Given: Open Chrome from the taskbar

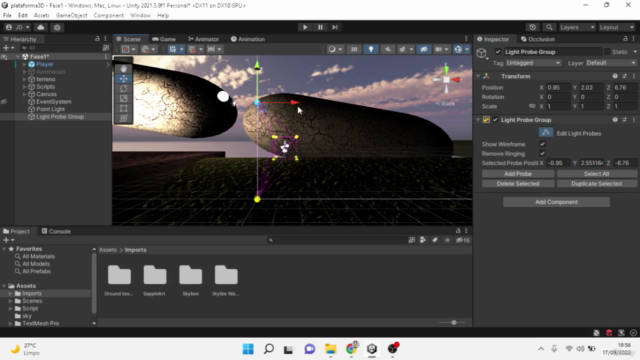Looking at the screenshot, I should pyautogui.click(x=351, y=349).
